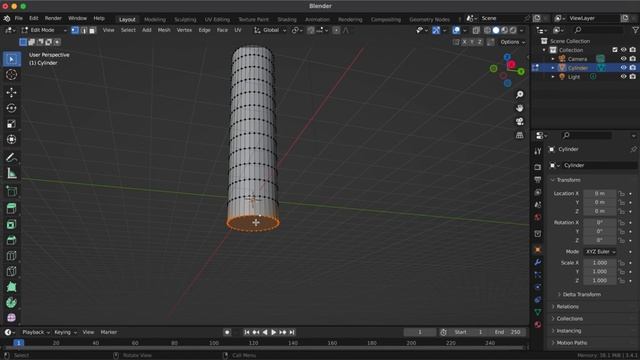Open the Edit Mode dropdown

pyautogui.click(x=44, y=30)
